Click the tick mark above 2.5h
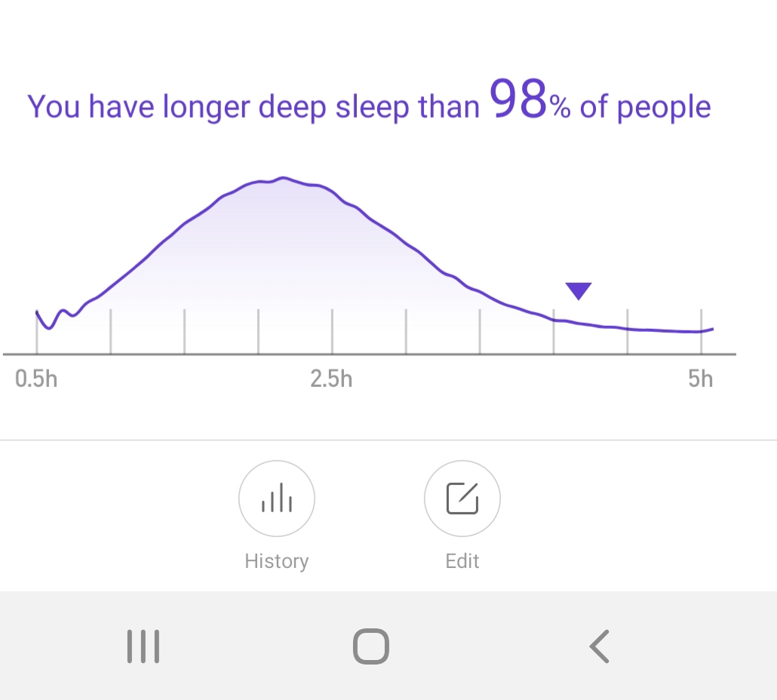The width and height of the screenshot is (777, 700). pos(332,331)
